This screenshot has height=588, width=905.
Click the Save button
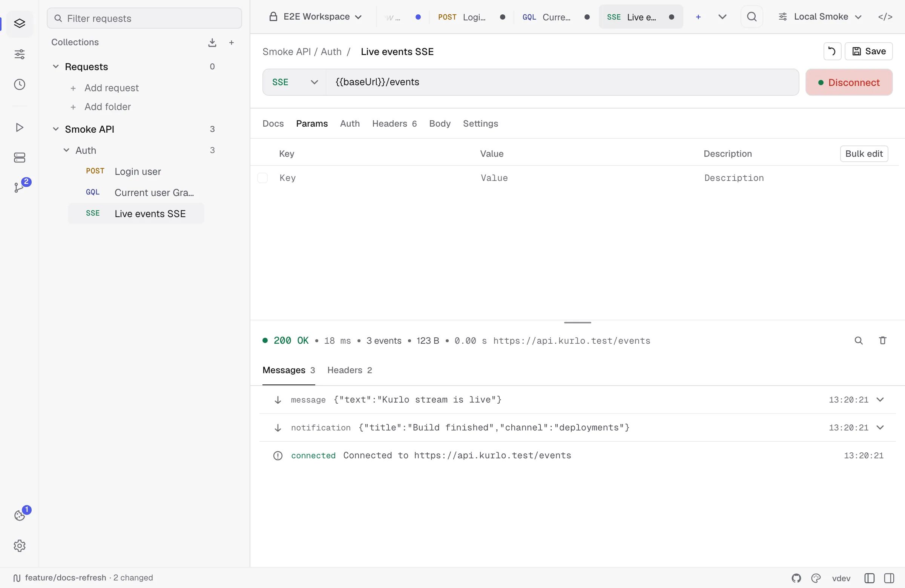(868, 51)
